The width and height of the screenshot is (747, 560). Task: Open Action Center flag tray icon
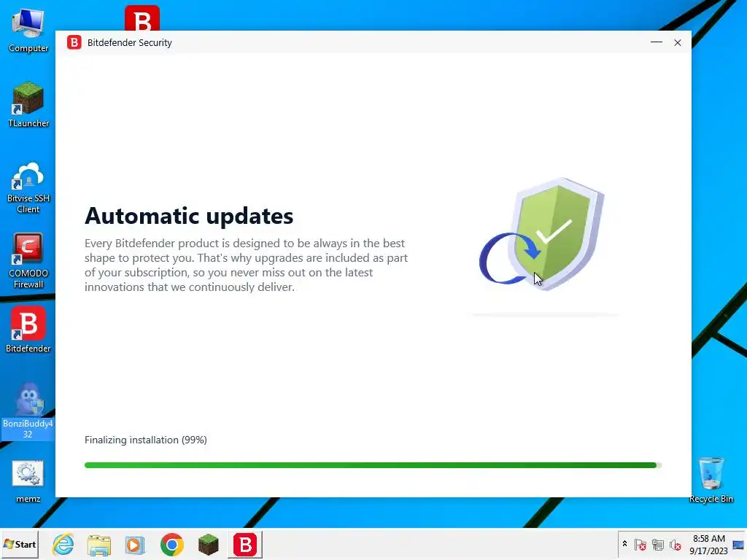point(640,544)
